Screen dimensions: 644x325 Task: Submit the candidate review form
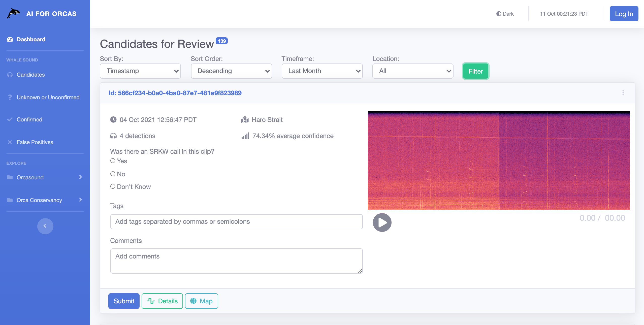tap(124, 301)
